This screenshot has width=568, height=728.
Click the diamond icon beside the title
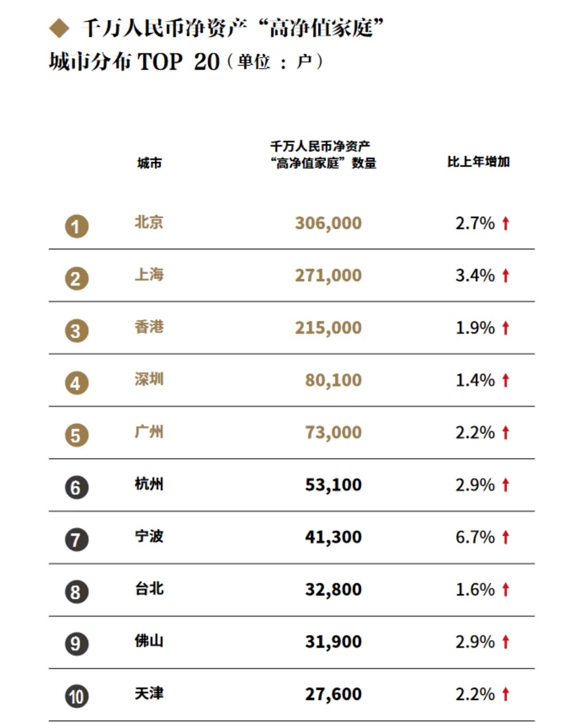(x=59, y=28)
